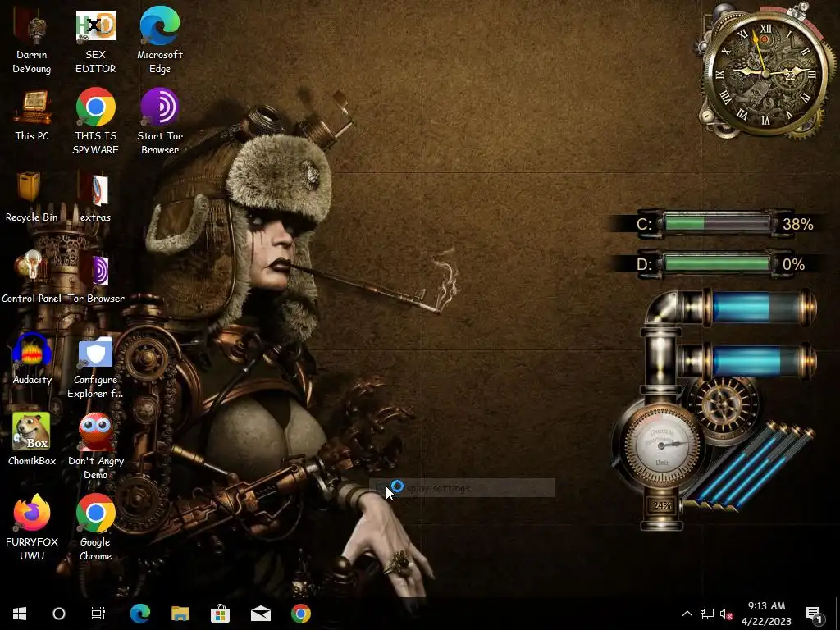
Task: Open the Mail app on taskbar
Action: click(260, 614)
